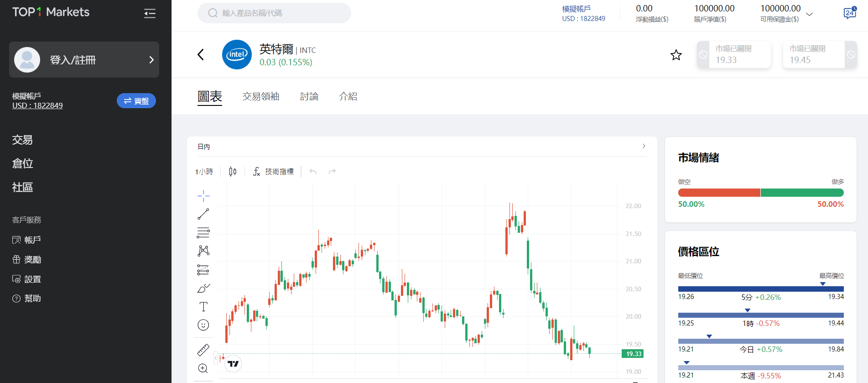Expand the 可用保證金 dropdown arrow
This screenshot has height=383, width=868.
coord(810,14)
